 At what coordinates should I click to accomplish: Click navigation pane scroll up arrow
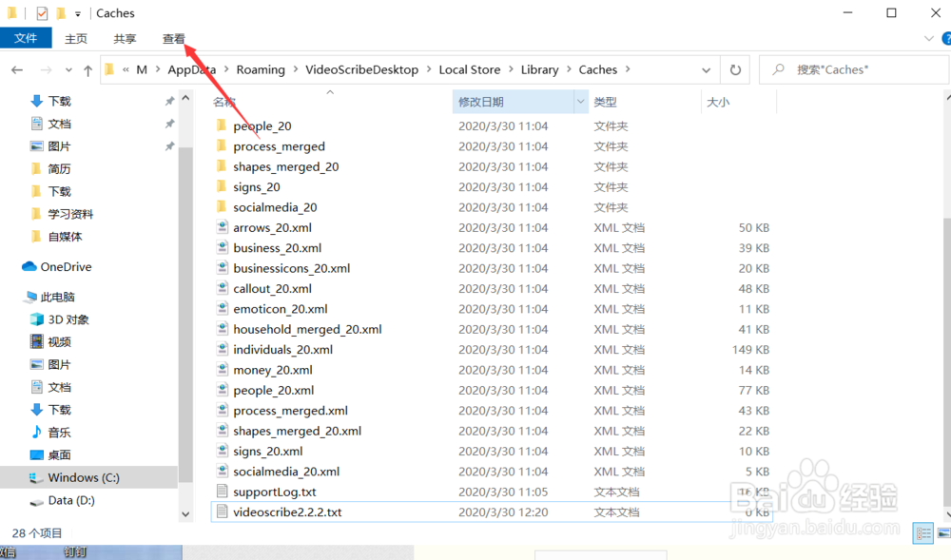coord(185,98)
